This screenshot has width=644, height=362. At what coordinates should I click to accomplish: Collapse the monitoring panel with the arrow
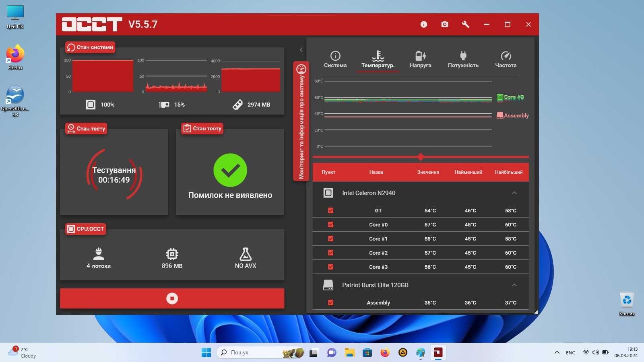(301, 50)
